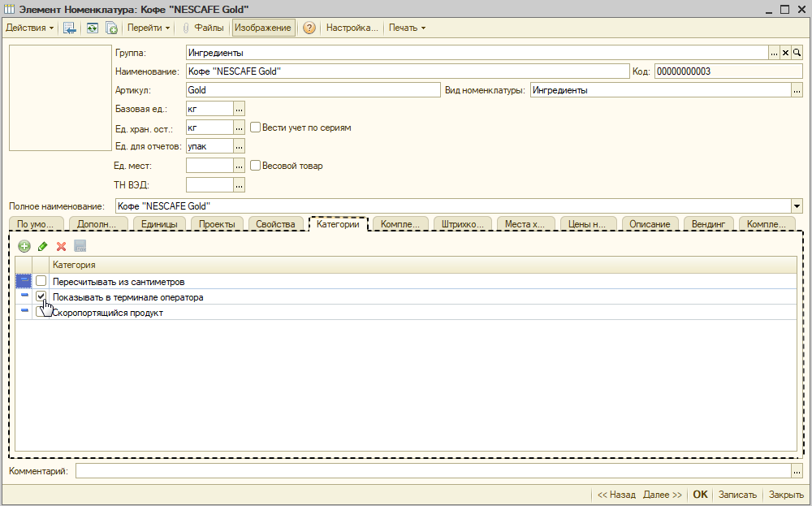812x506 pixels.
Task: Click the list-return icon beside Действия
Action: pos(69,28)
